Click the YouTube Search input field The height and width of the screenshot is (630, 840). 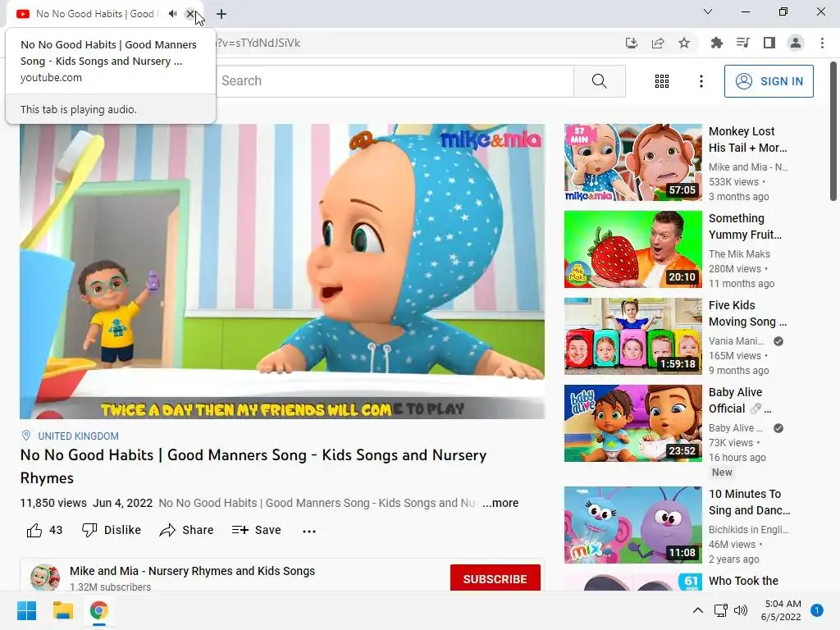(395, 81)
